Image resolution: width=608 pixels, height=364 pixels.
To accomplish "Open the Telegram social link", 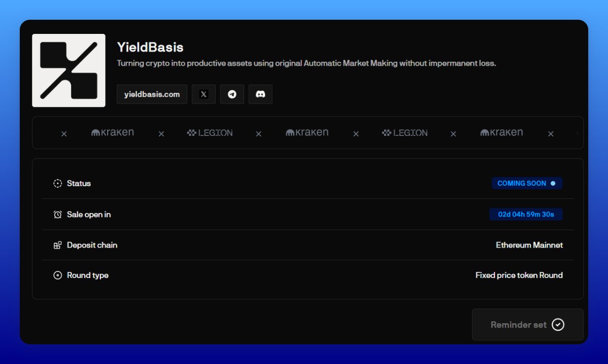I will point(232,94).
